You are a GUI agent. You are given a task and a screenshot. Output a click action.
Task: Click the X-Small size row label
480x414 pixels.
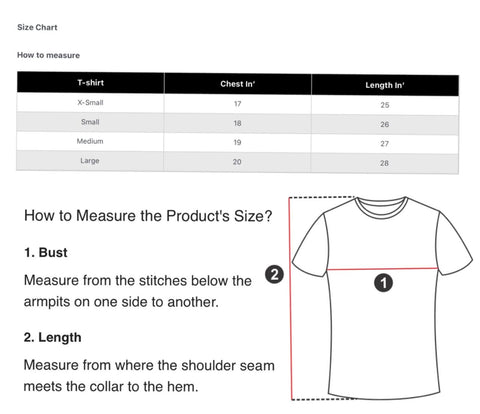pos(90,103)
